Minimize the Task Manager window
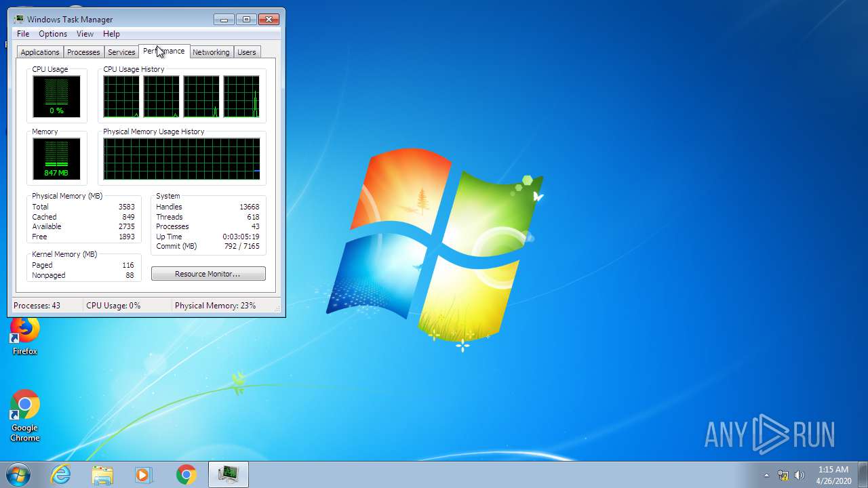Viewport: 868px width, 488px height. [x=224, y=19]
